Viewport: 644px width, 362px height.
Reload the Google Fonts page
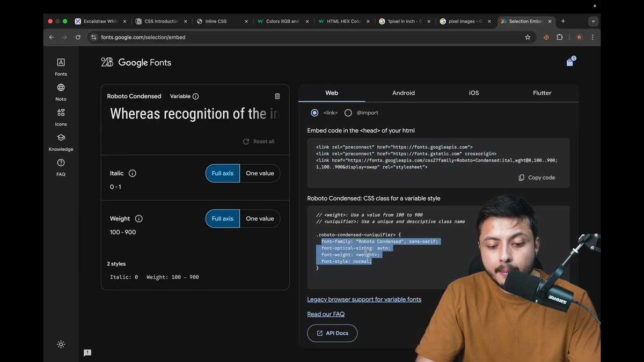click(x=78, y=37)
